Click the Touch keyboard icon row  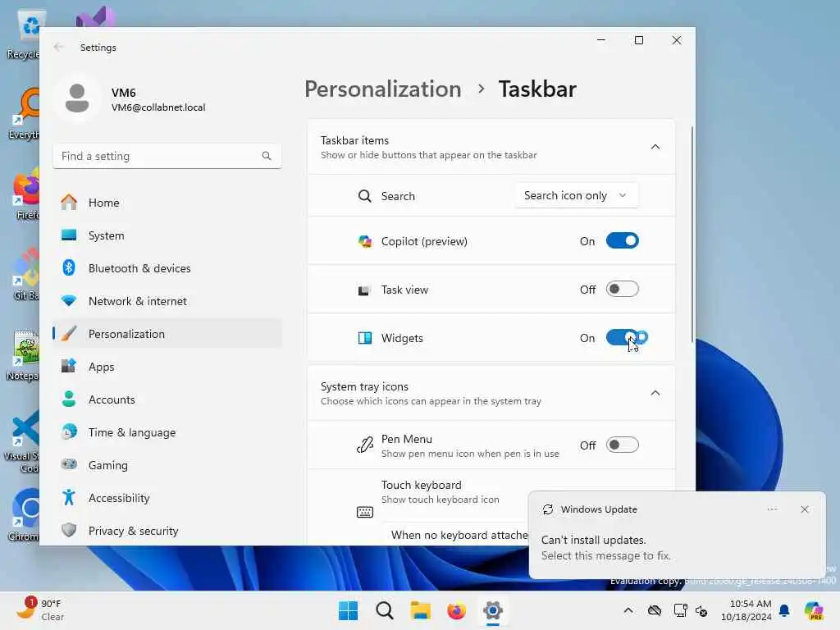click(x=365, y=512)
